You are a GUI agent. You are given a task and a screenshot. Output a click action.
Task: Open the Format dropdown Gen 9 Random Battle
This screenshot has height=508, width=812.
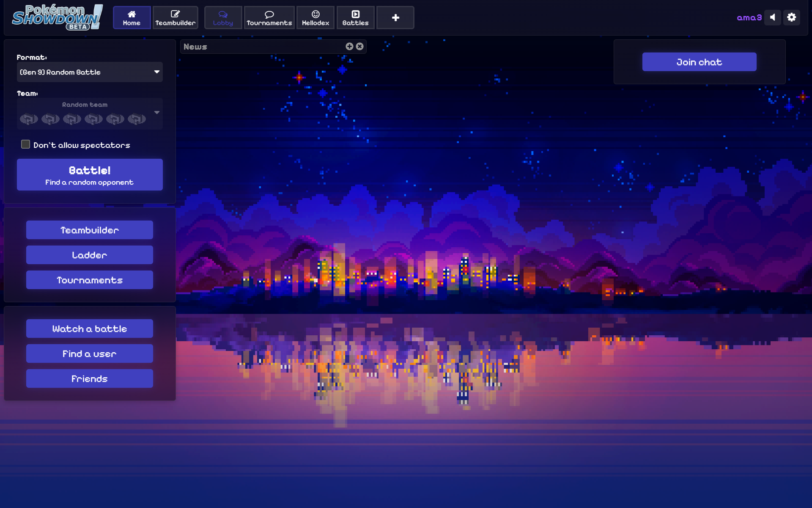pyautogui.click(x=90, y=72)
